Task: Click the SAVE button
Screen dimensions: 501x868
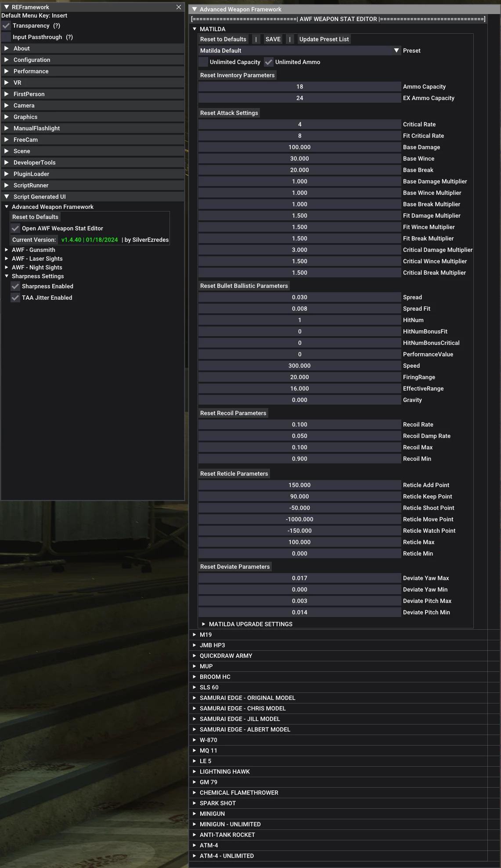Action: [273, 39]
